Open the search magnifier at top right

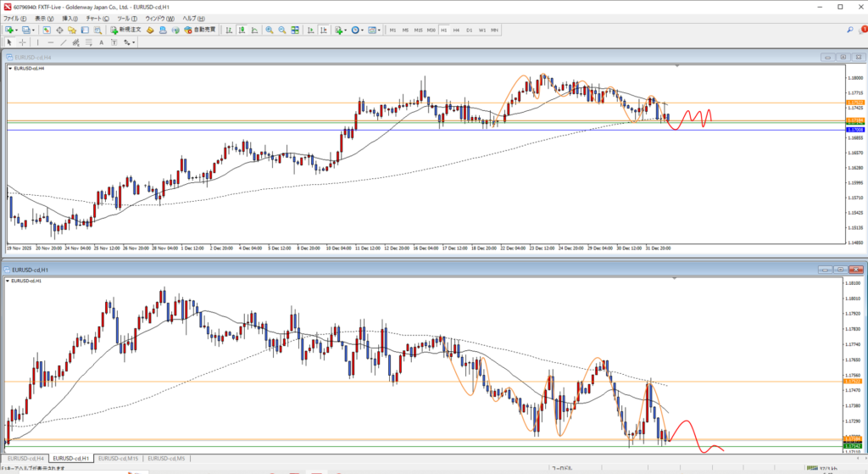pos(849,30)
